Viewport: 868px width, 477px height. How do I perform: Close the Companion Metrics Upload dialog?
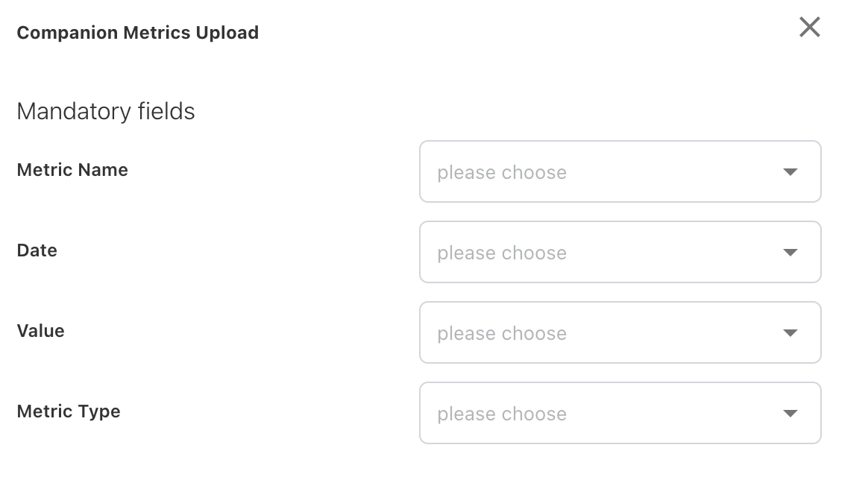tap(809, 28)
